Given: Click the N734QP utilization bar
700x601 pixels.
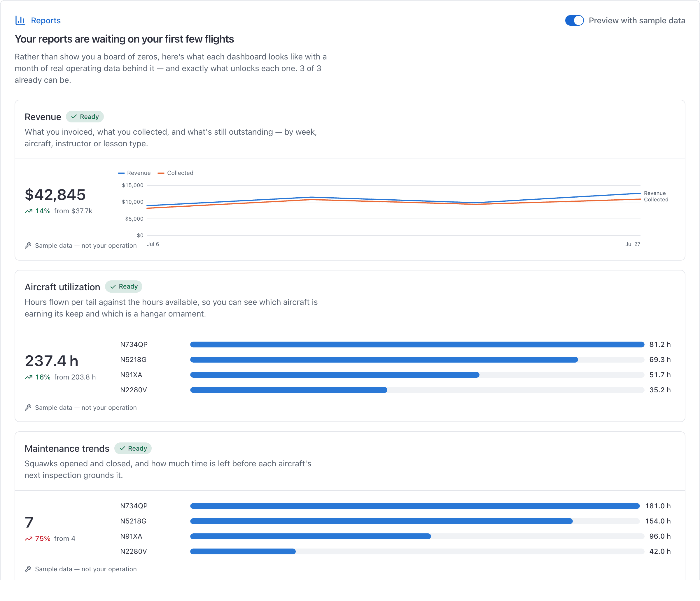Looking at the screenshot, I should click(x=417, y=345).
